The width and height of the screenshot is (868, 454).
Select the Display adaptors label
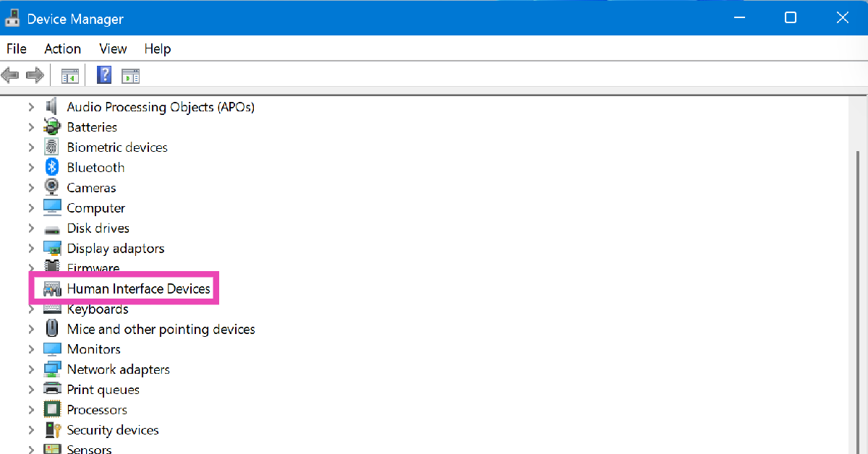point(116,248)
